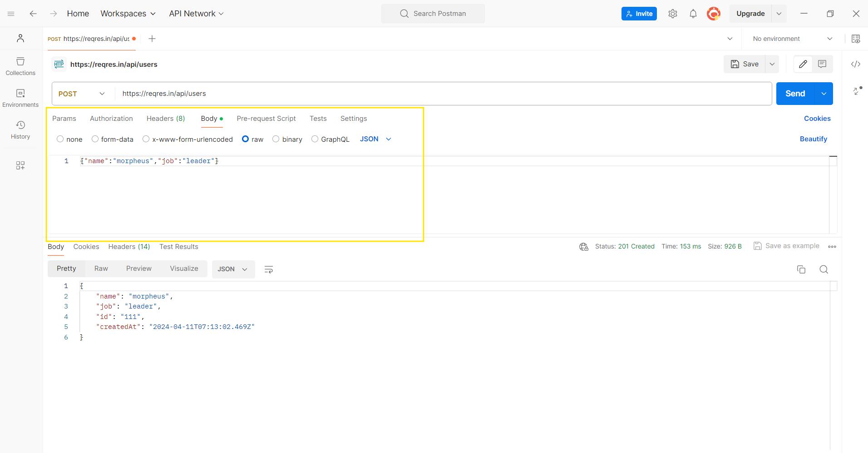The height and width of the screenshot is (453, 868).
Task: Open the workspace user icon in sidebar
Action: 20,38
